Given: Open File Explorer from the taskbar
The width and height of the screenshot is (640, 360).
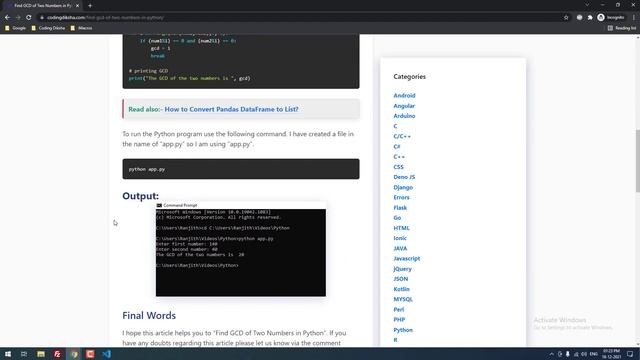Looking at the screenshot, I should click(41, 354).
